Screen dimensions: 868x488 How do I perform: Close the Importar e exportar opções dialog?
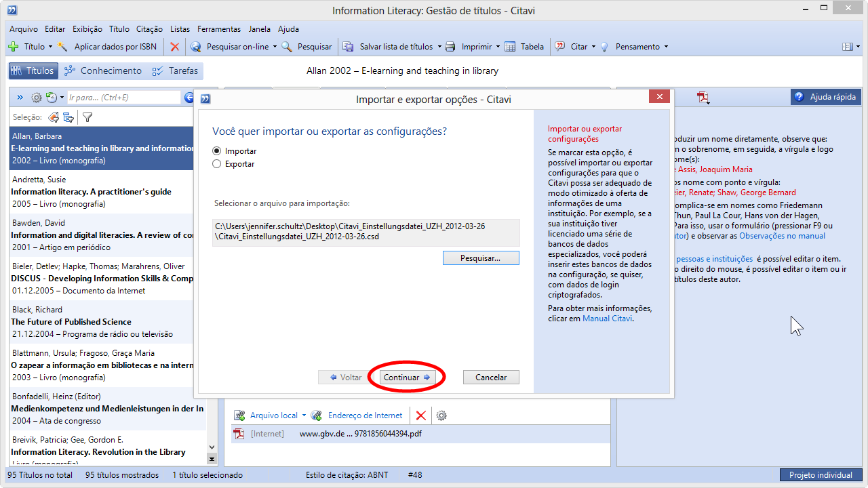[659, 97]
